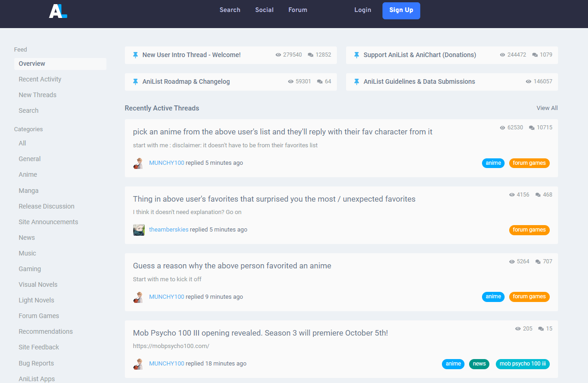
Task: Click eye icon beside 205 views
Action: point(518,329)
